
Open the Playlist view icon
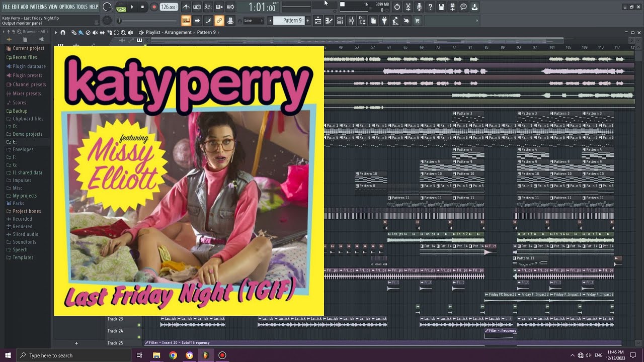tap(318, 21)
